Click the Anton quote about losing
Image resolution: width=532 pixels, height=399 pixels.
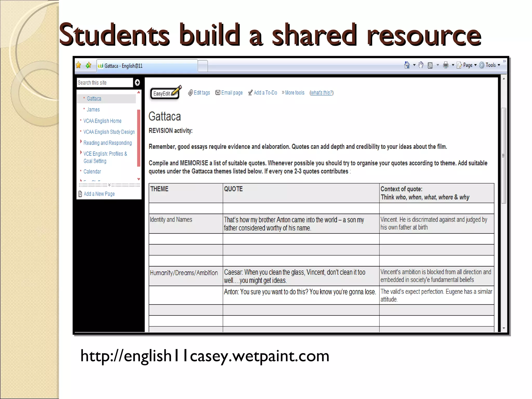(x=301, y=295)
